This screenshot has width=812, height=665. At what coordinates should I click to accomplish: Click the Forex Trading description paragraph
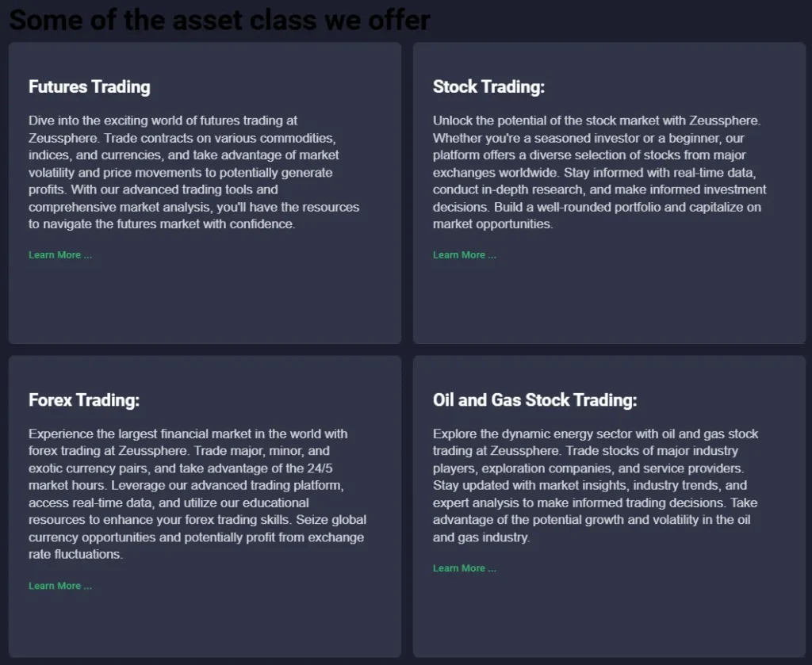click(x=197, y=495)
